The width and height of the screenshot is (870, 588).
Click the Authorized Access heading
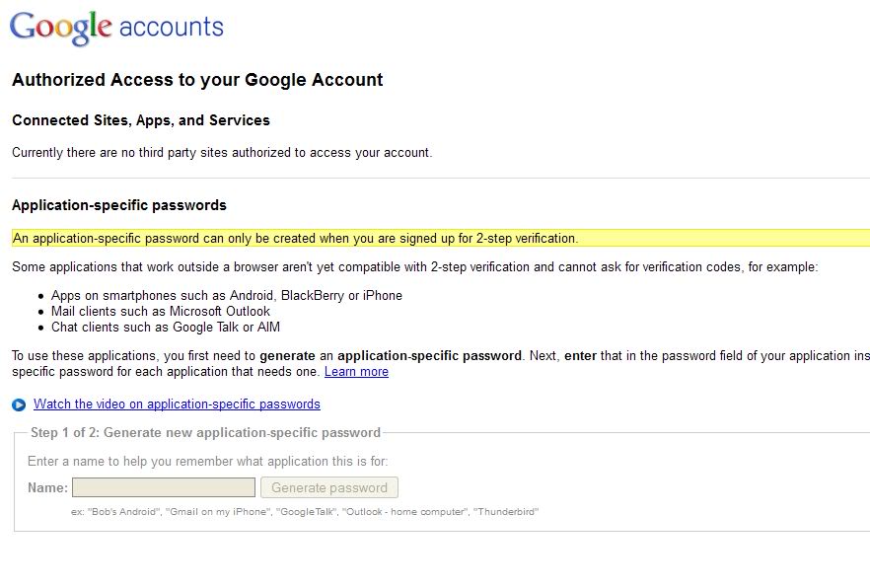[x=196, y=80]
